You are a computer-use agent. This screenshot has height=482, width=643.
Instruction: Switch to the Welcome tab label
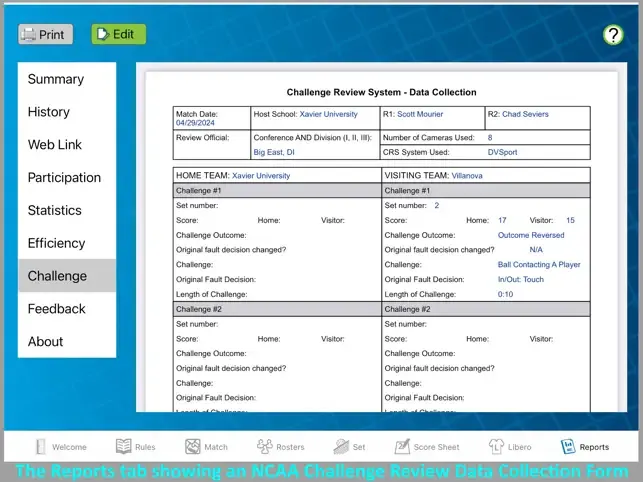click(69, 447)
